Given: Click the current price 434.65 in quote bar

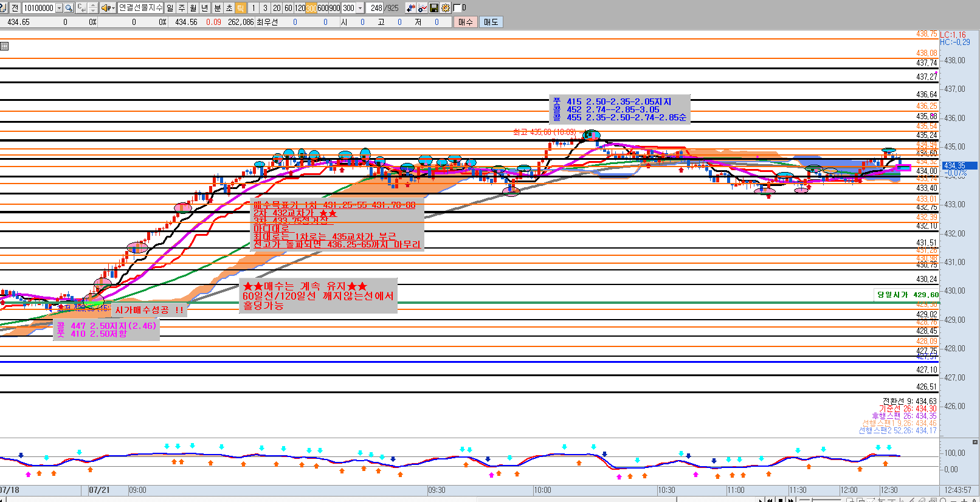Looking at the screenshot, I should tap(18, 22).
